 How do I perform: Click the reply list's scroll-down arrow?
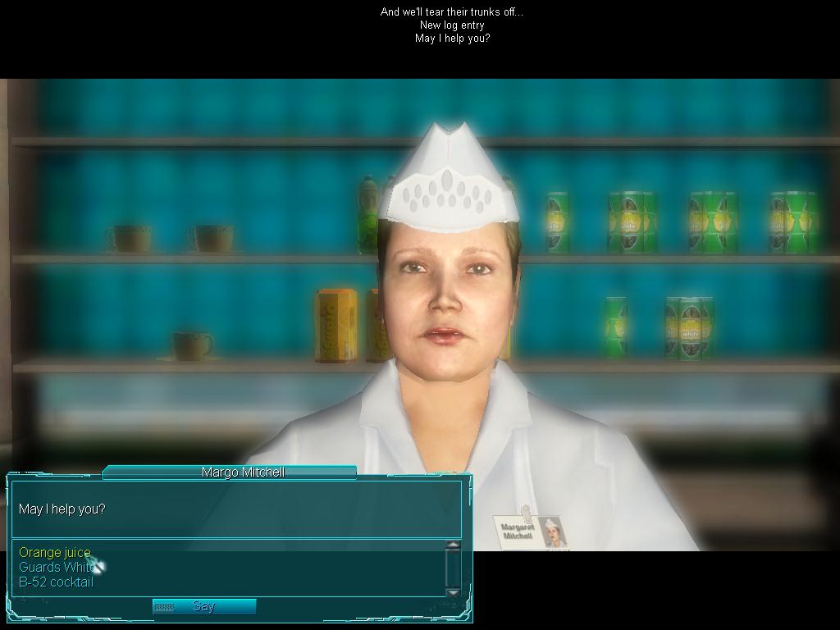(453, 592)
